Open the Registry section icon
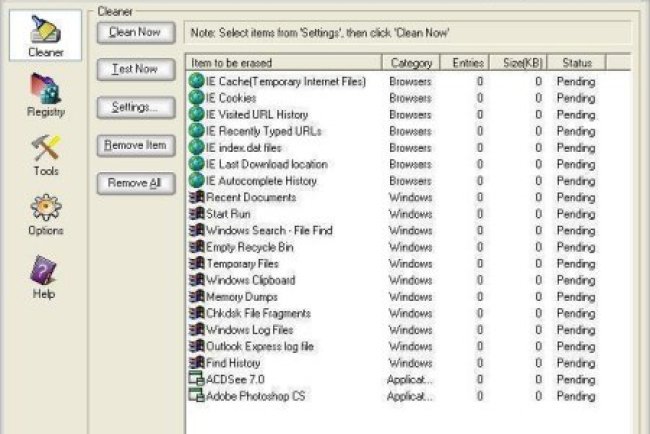Viewport: 650px width, 434px height. coord(46,88)
